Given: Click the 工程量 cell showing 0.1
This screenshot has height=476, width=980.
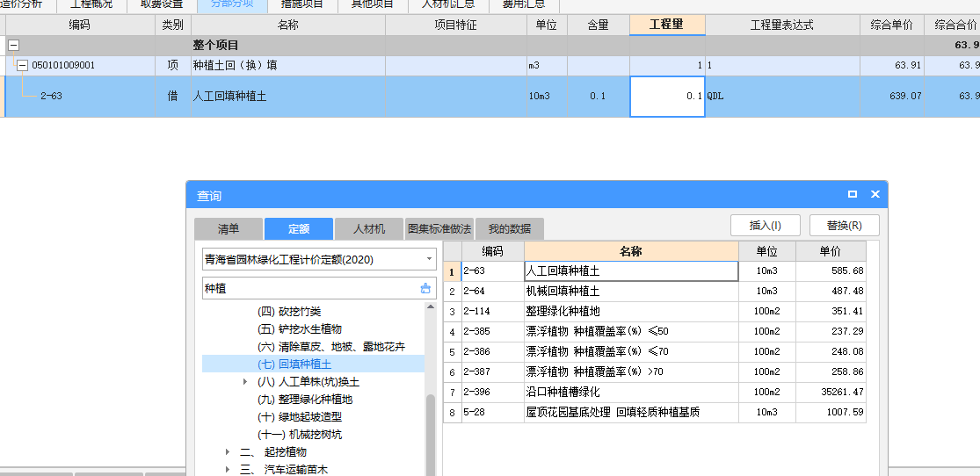Looking at the screenshot, I should (x=667, y=97).
